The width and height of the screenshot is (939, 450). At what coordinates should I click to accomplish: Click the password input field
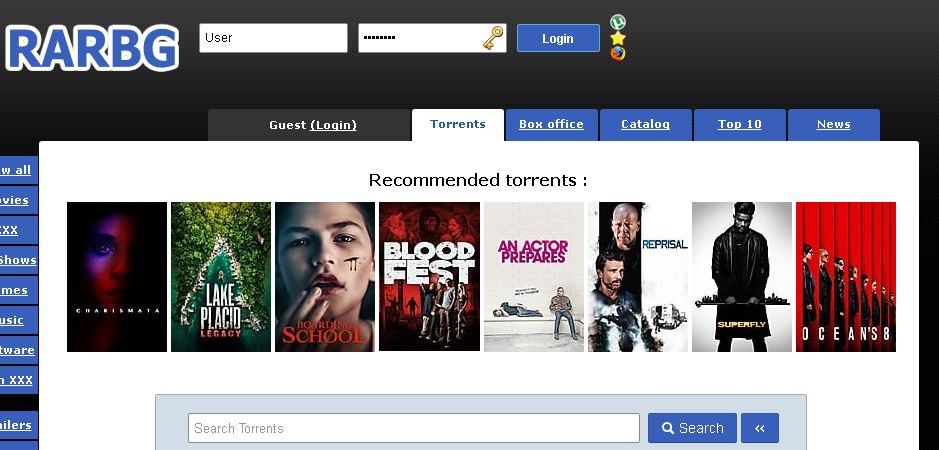coord(432,38)
